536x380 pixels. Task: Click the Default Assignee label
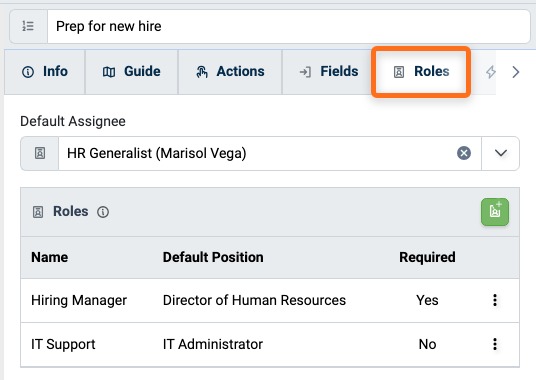pos(73,121)
